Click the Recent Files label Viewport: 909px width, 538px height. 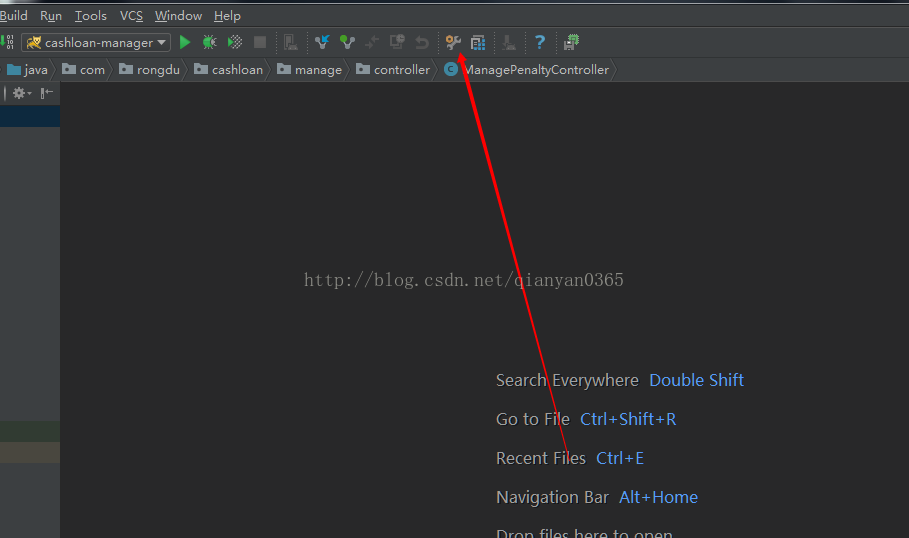(x=541, y=458)
